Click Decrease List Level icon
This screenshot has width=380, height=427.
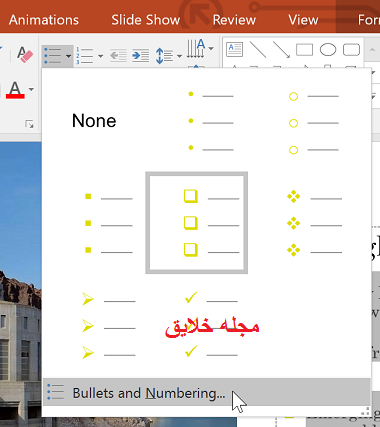119,56
